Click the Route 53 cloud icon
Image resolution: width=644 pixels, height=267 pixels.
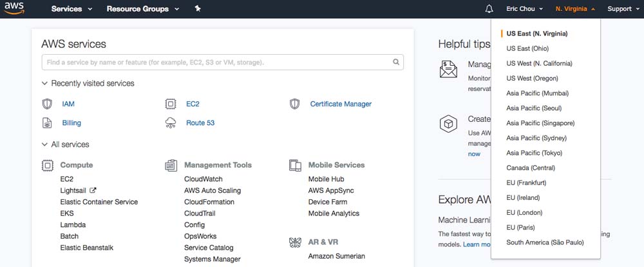coord(171,123)
